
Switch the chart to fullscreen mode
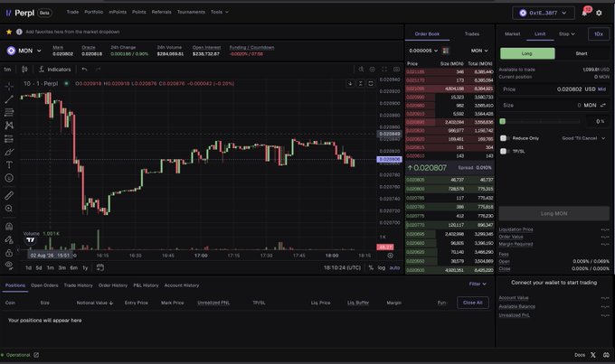point(384,70)
